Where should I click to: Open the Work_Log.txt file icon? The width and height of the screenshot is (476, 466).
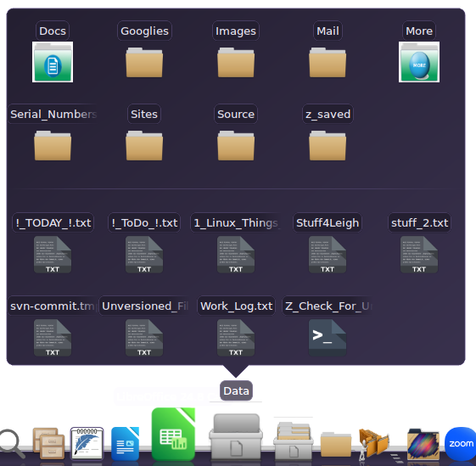tap(236, 338)
